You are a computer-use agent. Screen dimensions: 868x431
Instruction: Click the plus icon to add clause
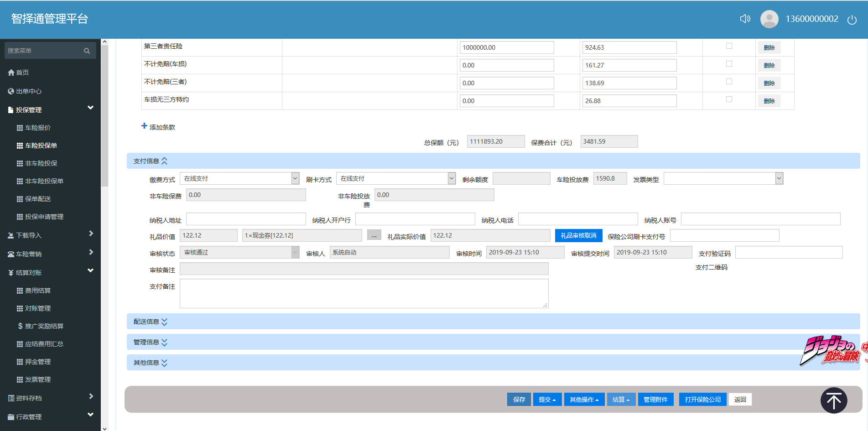144,126
